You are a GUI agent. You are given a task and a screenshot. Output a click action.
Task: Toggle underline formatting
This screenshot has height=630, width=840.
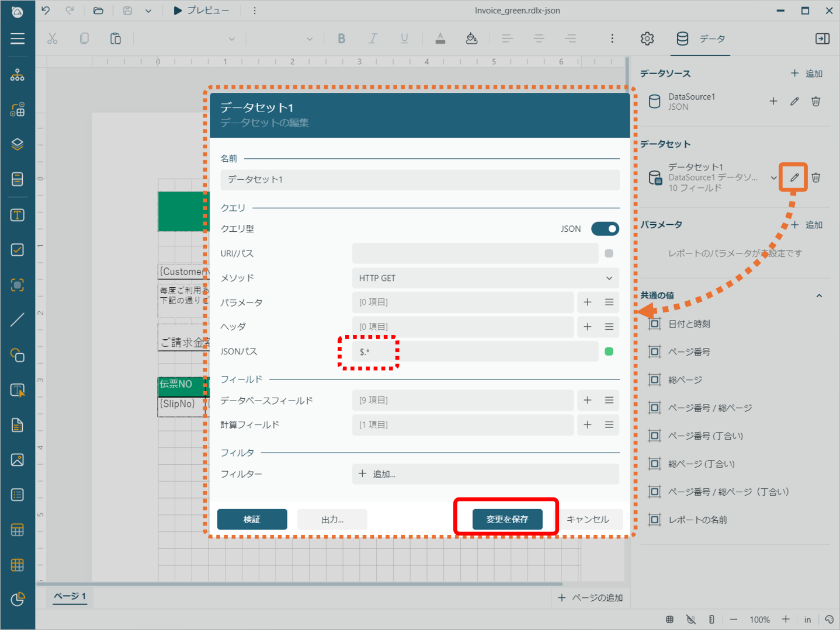pos(404,39)
